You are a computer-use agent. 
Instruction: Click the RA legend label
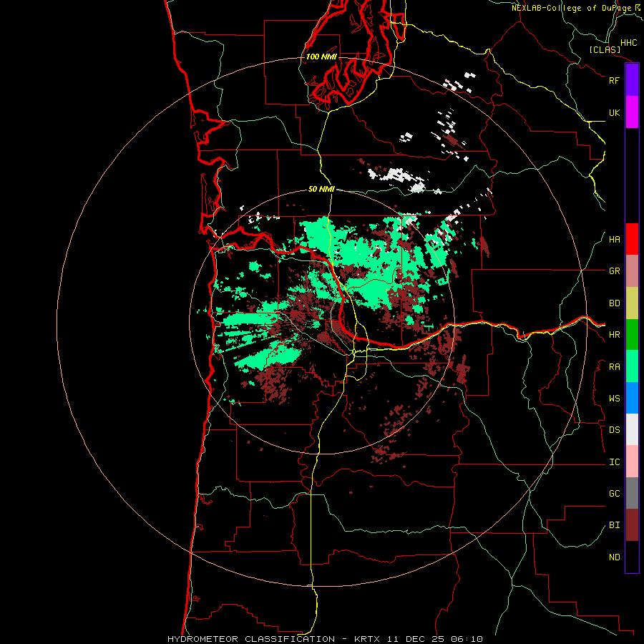[x=614, y=367]
